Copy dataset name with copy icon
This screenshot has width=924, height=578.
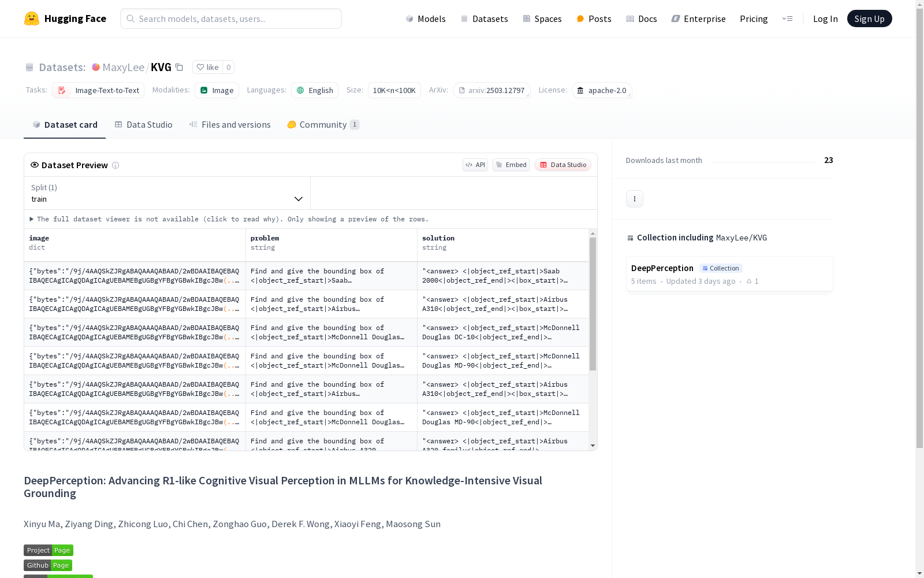pyautogui.click(x=180, y=68)
